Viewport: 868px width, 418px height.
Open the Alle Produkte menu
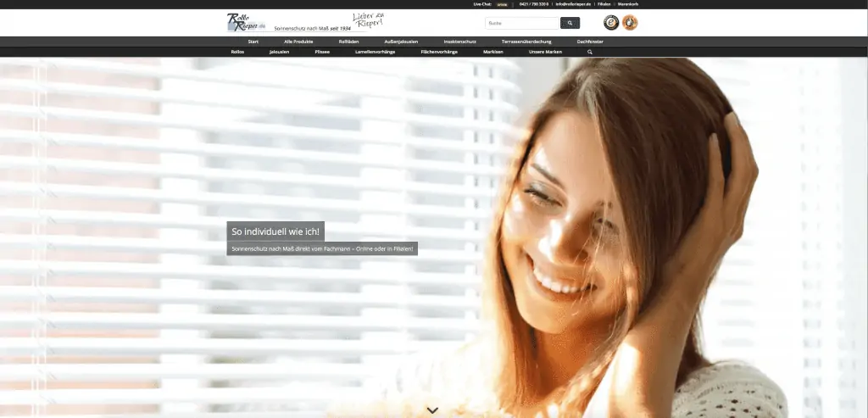pyautogui.click(x=298, y=42)
